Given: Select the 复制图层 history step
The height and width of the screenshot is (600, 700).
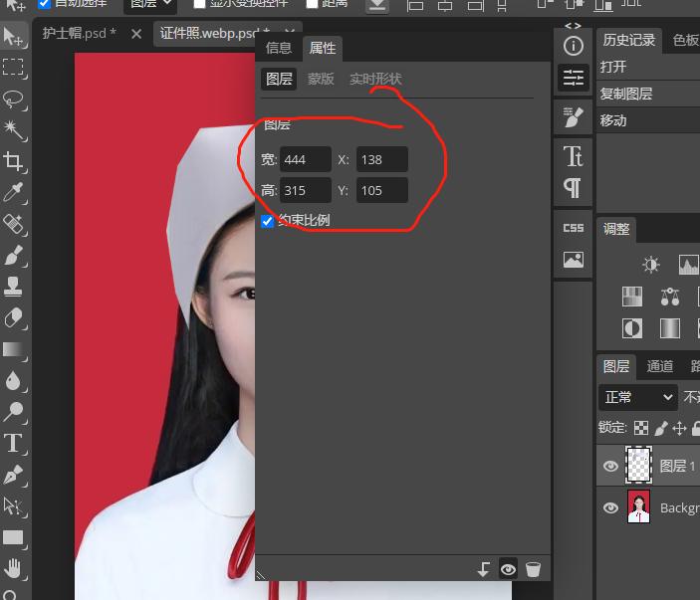Looking at the screenshot, I should (626, 94).
